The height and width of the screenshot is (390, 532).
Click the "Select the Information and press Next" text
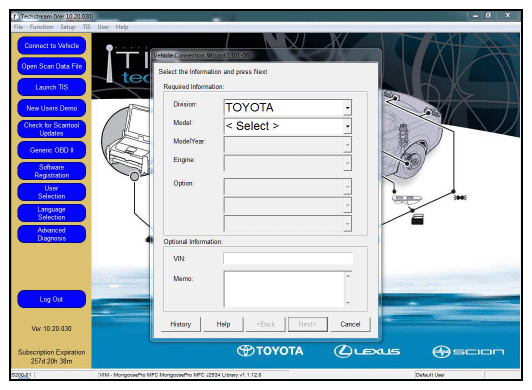pyautogui.click(x=213, y=72)
